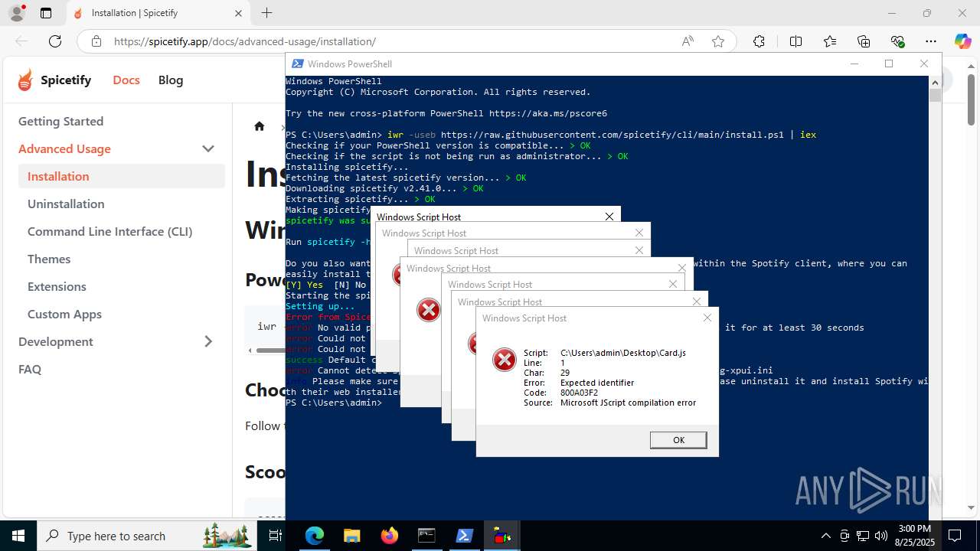Open Extensions sidebar page
This screenshot has height=551, width=980.
click(57, 286)
